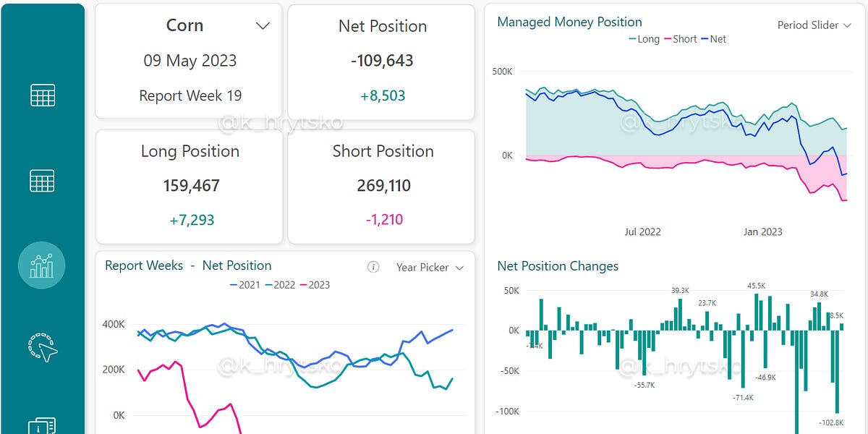Click the info tooltip icon beside Year Picker

click(373, 267)
